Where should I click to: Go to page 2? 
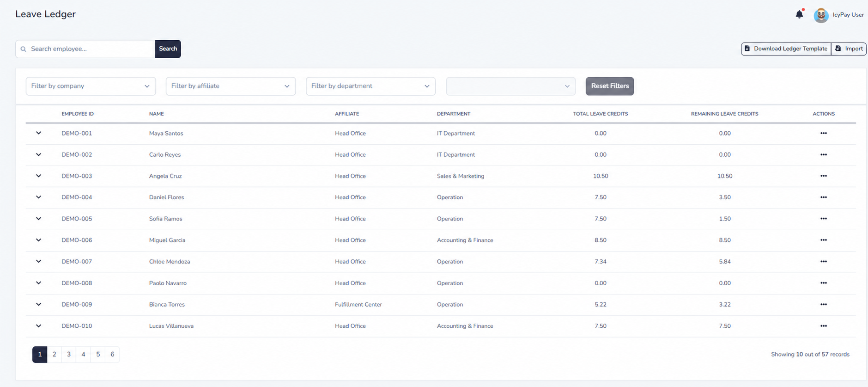click(54, 354)
